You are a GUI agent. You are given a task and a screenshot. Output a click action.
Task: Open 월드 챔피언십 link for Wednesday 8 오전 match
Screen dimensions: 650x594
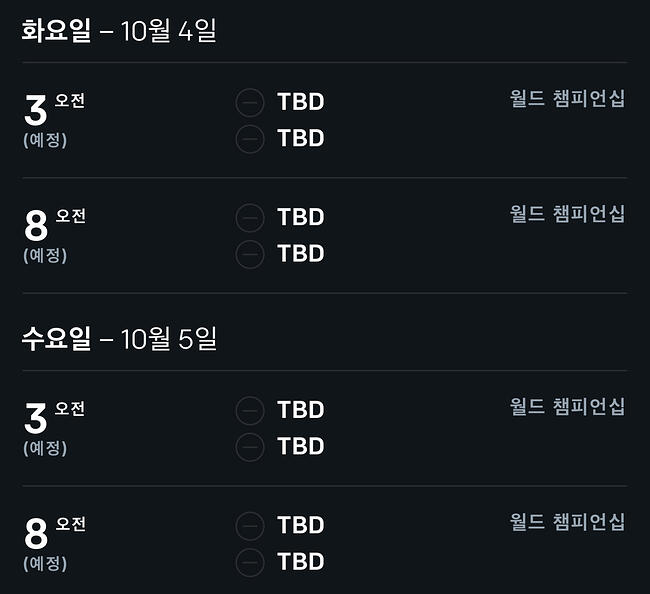coord(567,521)
